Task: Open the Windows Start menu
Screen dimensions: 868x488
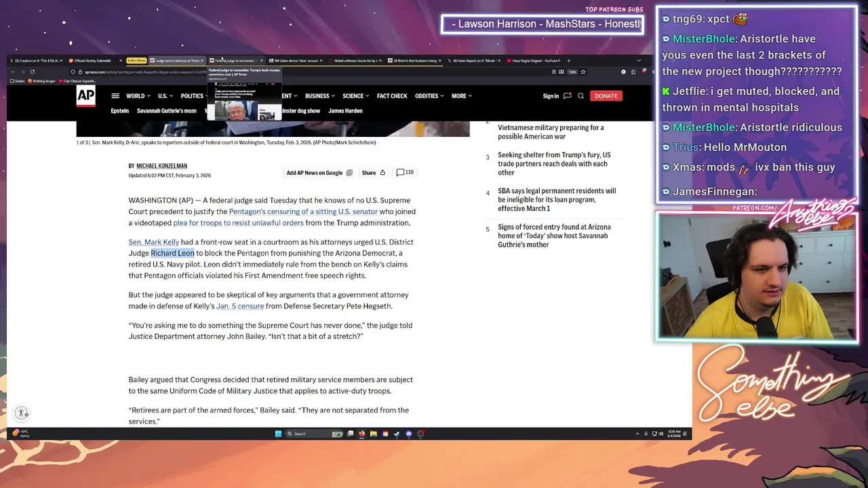Action: coord(278,434)
